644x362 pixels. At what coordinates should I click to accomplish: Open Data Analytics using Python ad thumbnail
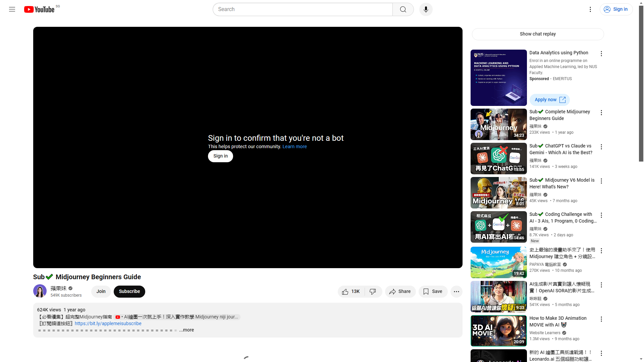click(x=498, y=78)
